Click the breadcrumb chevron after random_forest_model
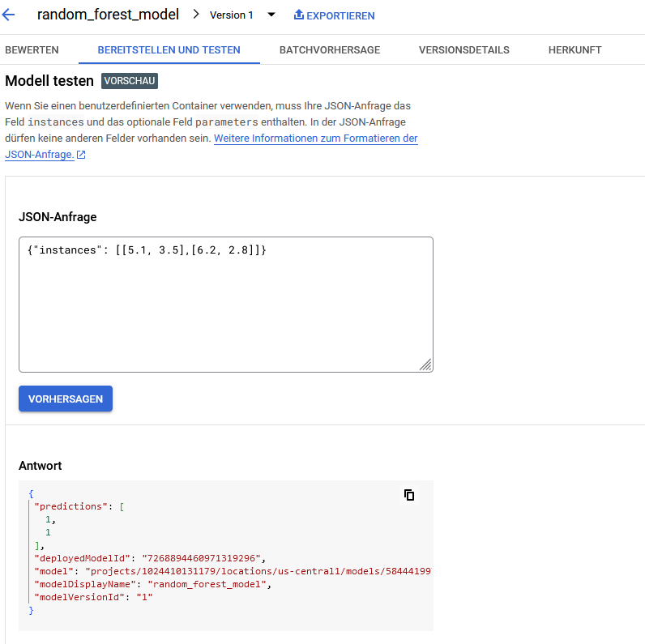This screenshot has width=645, height=644. click(196, 15)
